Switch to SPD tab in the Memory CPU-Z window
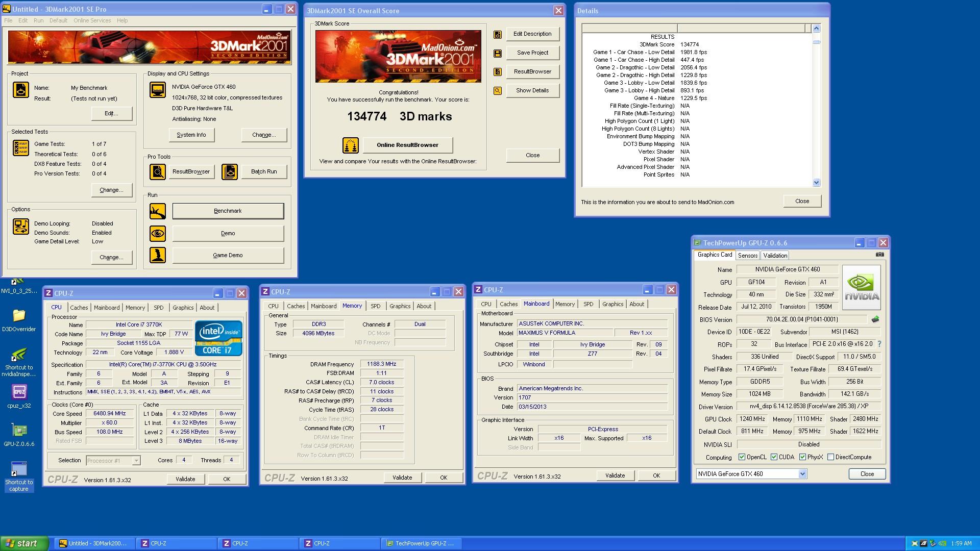980x551 pixels. pos(376,306)
